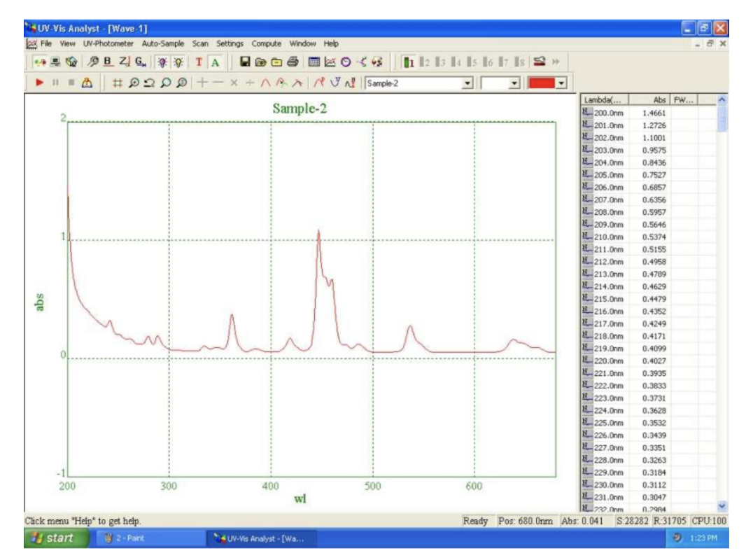Open the Settings menu
Viewport: 746px width, 560px height.
pos(230,44)
